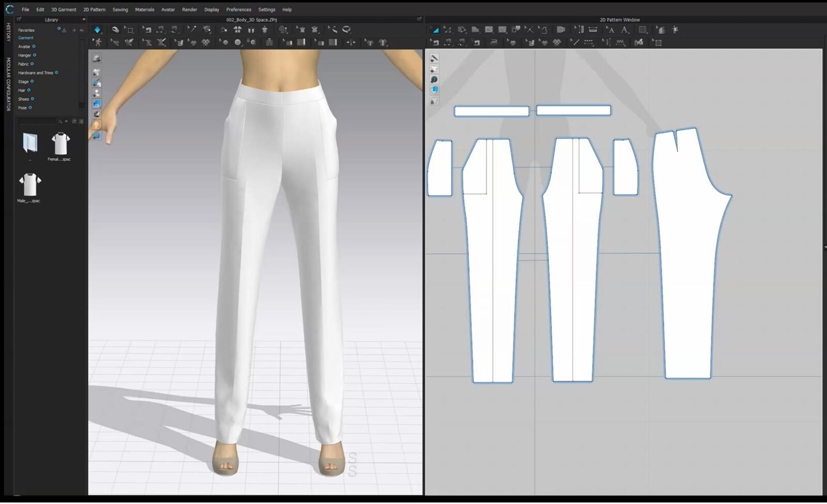
Task: Toggle the blue garment display icon in 3D view
Action: coord(97,104)
